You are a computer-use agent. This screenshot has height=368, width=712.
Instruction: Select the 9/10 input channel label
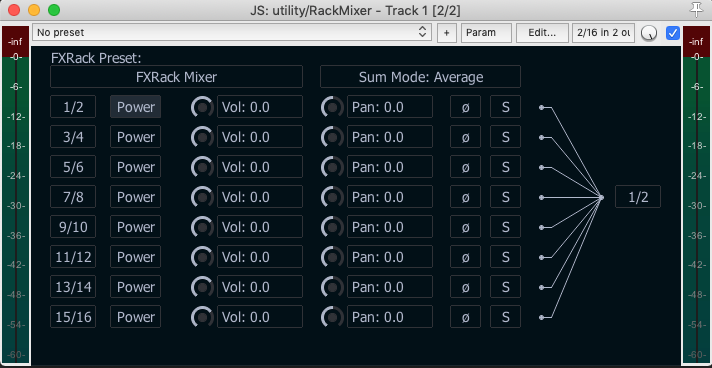point(73,227)
